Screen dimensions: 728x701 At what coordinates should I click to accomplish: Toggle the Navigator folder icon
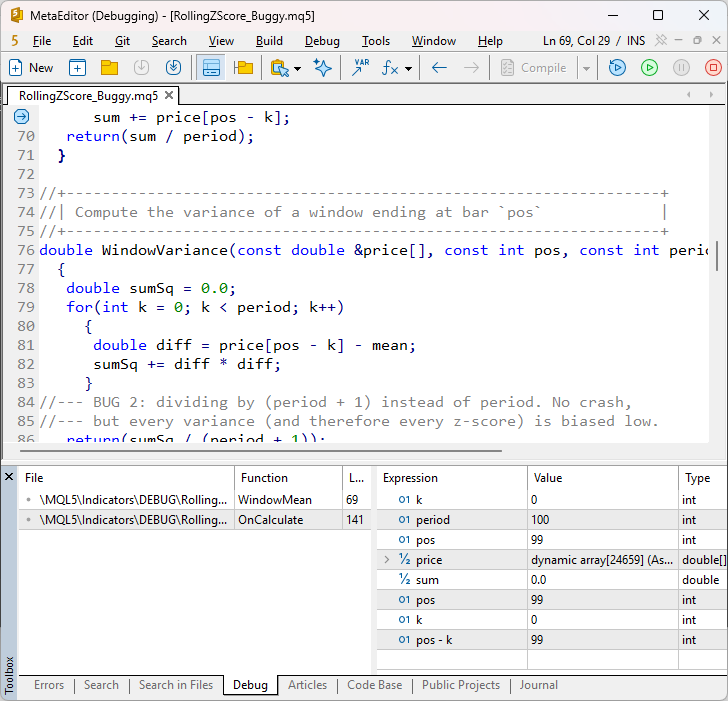click(243, 68)
